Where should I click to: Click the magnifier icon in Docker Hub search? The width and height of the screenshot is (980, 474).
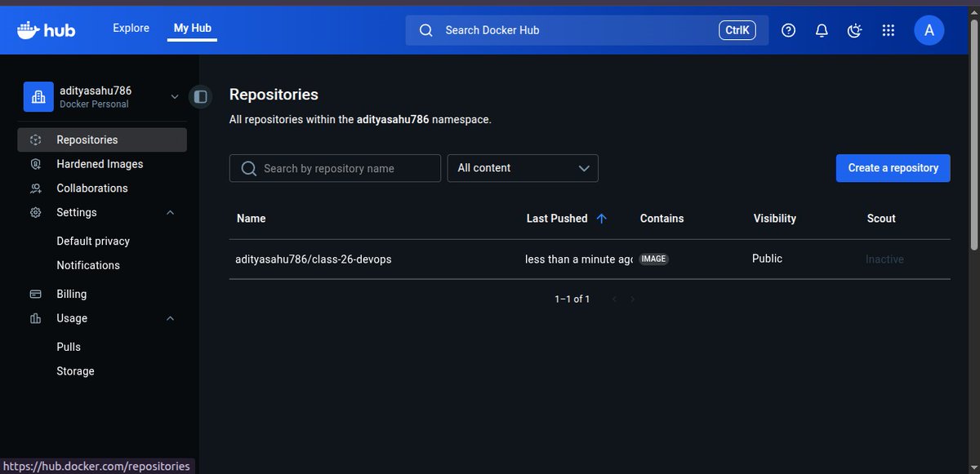(x=425, y=30)
